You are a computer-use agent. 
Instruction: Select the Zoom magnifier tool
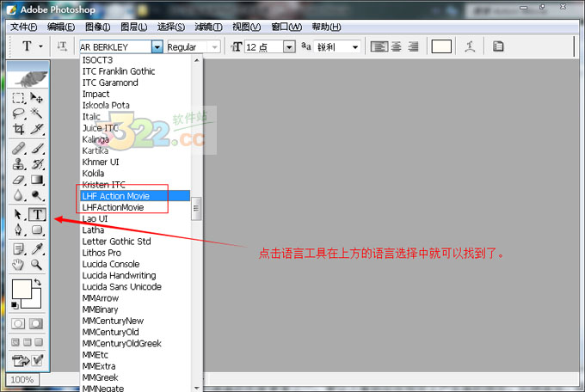pos(36,265)
